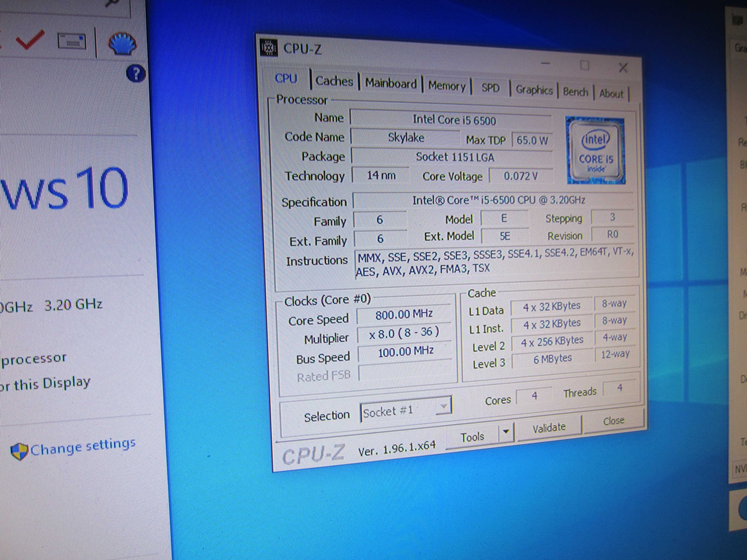The image size is (747, 560).
Task: Click the blue shell icon
Action: point(122,44)
